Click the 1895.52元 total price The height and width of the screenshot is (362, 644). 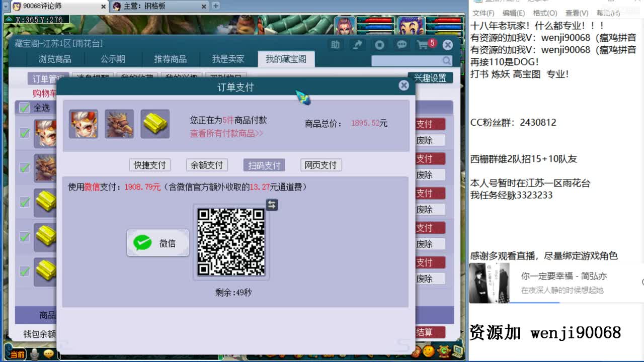369,123
